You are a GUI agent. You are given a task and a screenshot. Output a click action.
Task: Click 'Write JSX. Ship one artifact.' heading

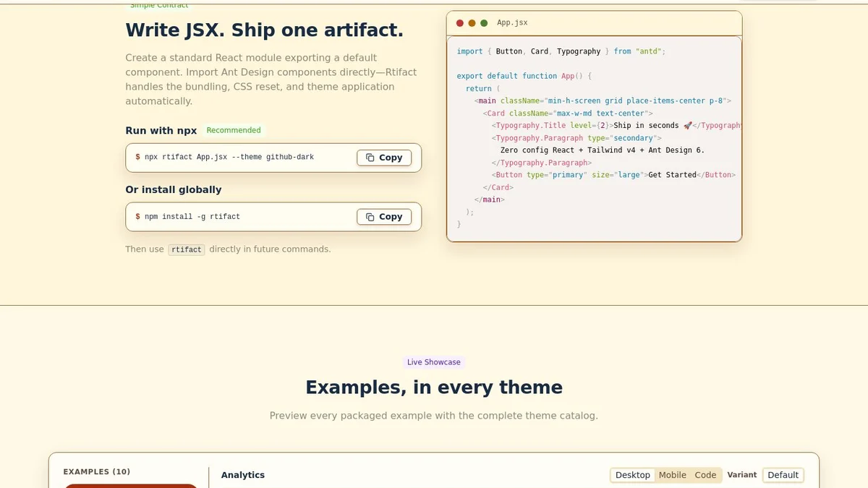pos(265,30)
